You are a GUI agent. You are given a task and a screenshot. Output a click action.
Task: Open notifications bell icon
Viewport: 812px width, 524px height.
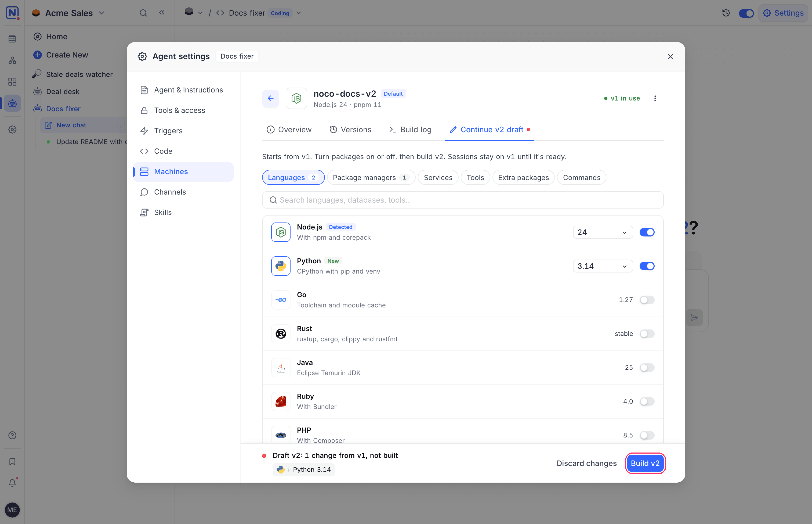pos(12,483)
